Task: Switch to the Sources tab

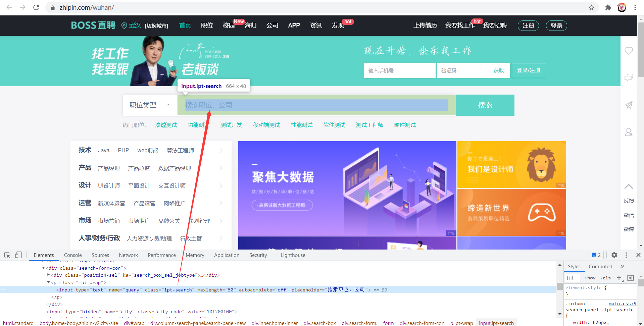Action: click(x=100, y=255)
